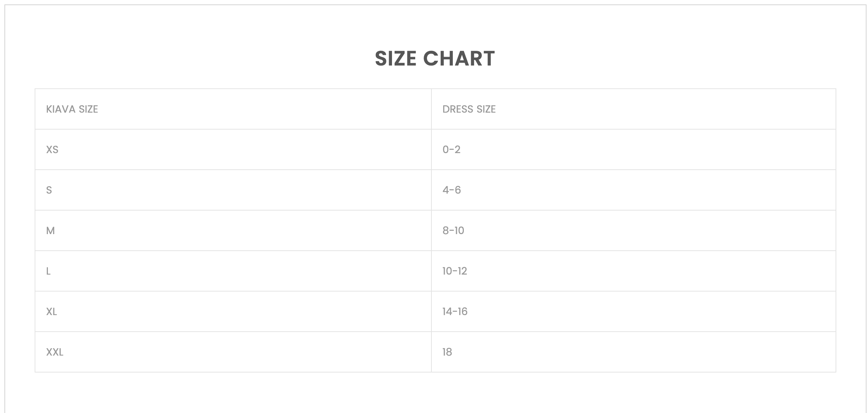This screenshot has height=413, width=868.
Task: Click the M size cell
Action: (50, 231)
